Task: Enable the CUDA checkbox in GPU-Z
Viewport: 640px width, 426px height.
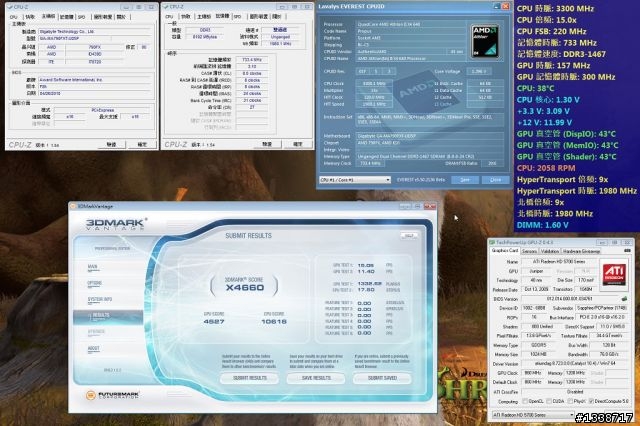Action: (549, 401)
